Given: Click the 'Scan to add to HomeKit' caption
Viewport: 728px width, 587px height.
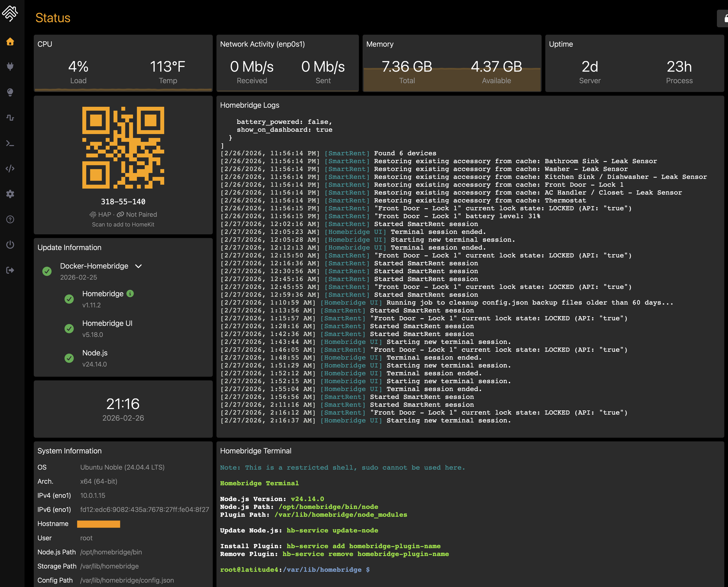Looking at the screenshot, I should point(123,225).
